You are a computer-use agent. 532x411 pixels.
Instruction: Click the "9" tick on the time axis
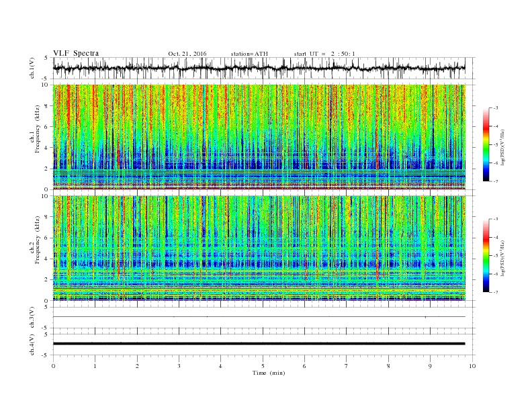click(430, 366)
